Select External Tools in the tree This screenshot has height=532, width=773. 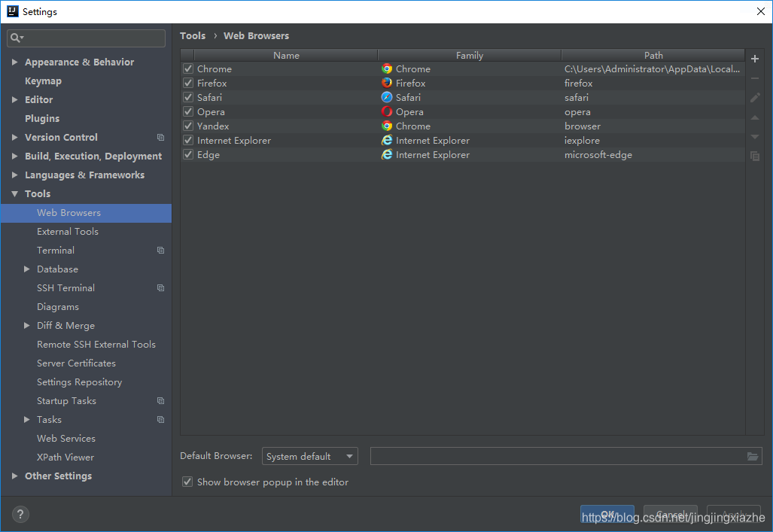68,232
